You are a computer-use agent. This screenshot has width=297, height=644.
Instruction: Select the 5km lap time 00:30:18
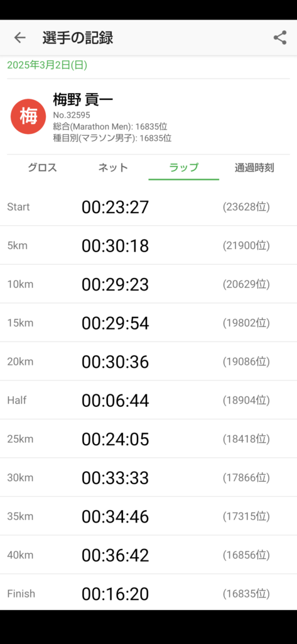pyautogui.click(x=116, y=246)
